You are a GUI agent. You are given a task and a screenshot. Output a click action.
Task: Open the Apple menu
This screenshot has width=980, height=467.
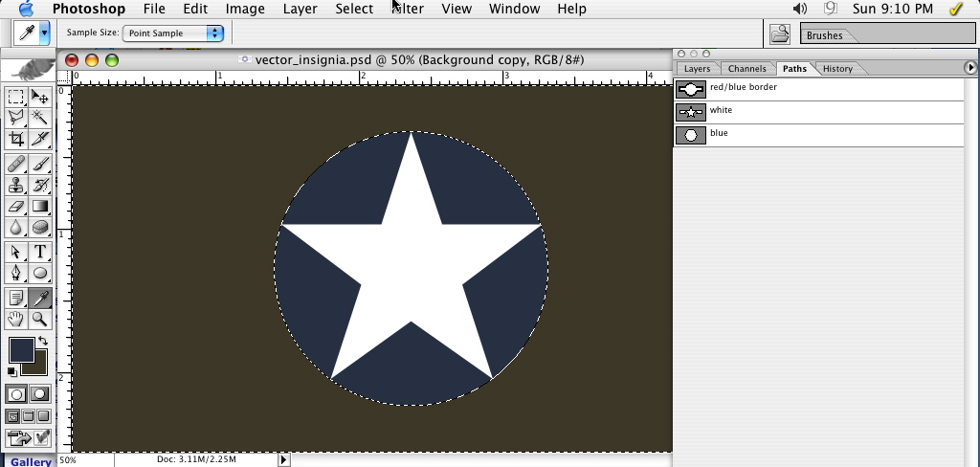tap(26, 9)
